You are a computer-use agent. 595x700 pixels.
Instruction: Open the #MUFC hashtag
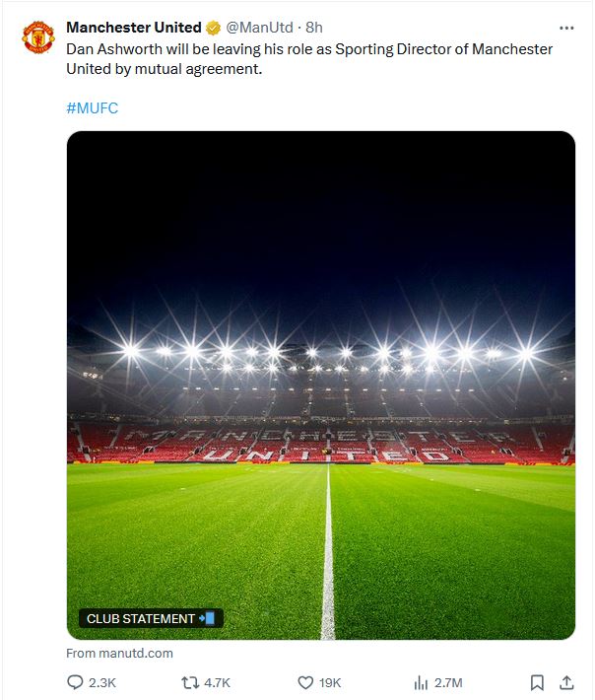93,108
